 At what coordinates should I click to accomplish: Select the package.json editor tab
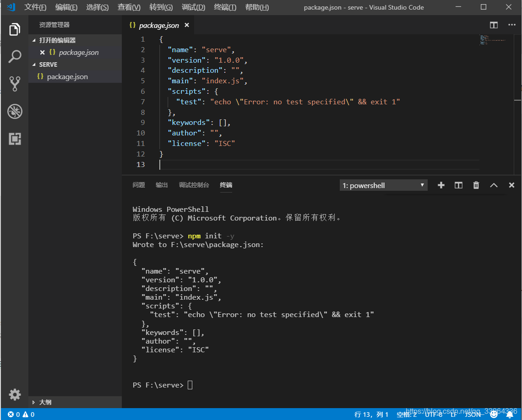[158, 25]
